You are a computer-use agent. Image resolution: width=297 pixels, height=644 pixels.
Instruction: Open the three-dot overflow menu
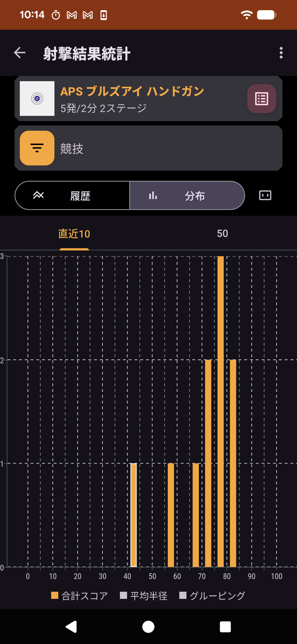281,53
